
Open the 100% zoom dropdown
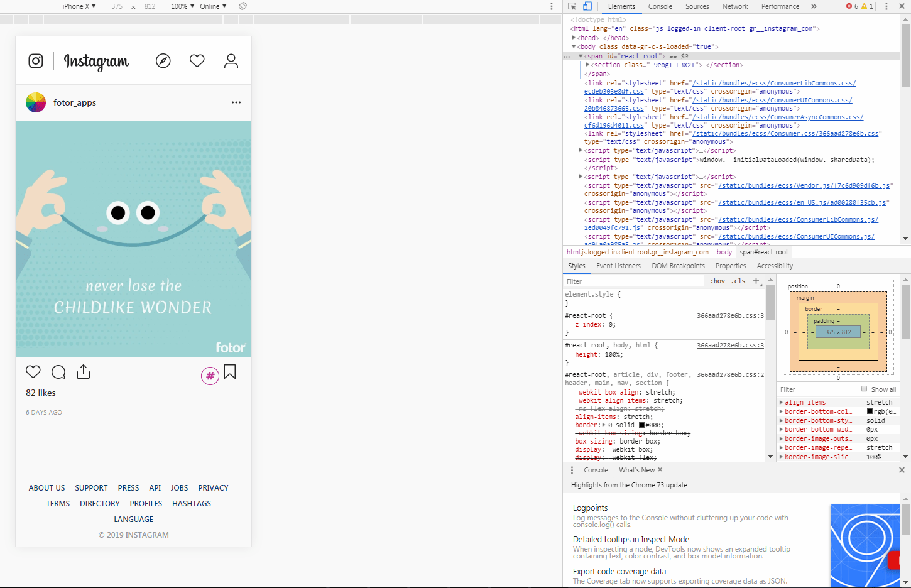[x=183, y=6]
